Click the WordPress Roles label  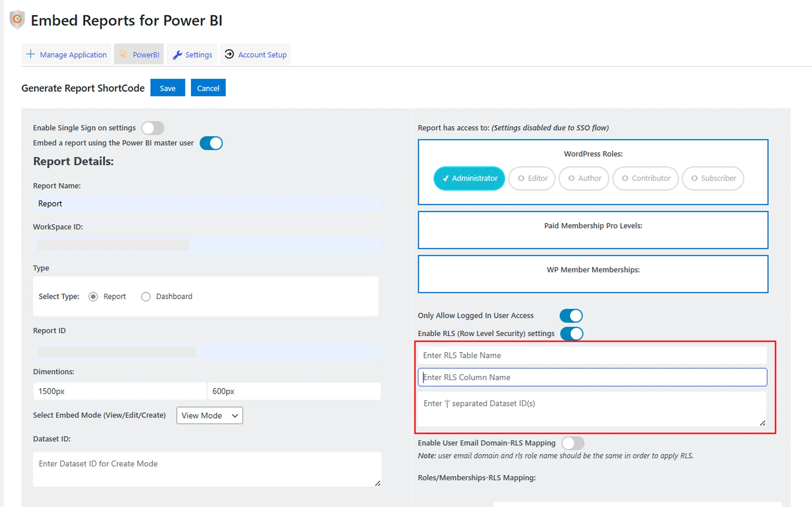pos(593,154)
